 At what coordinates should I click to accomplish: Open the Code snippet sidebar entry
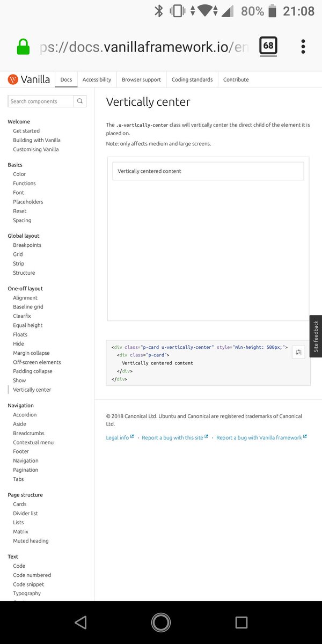28,584
